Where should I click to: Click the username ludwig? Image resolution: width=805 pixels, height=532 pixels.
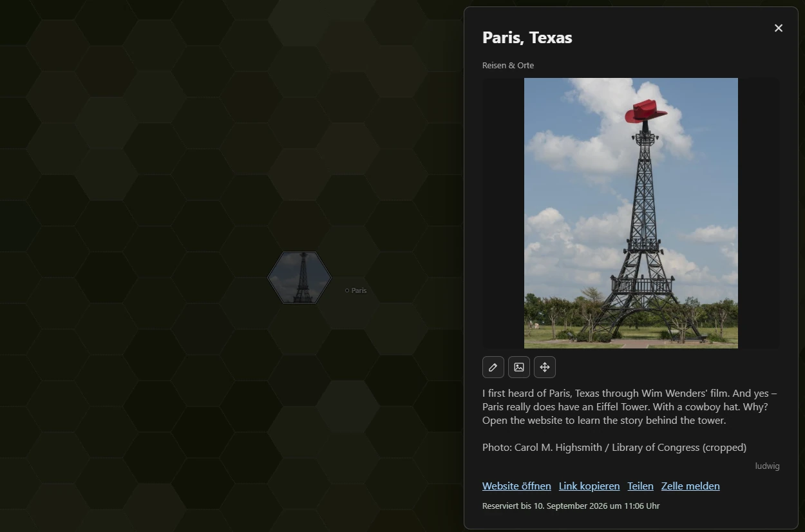pos(768,466)
